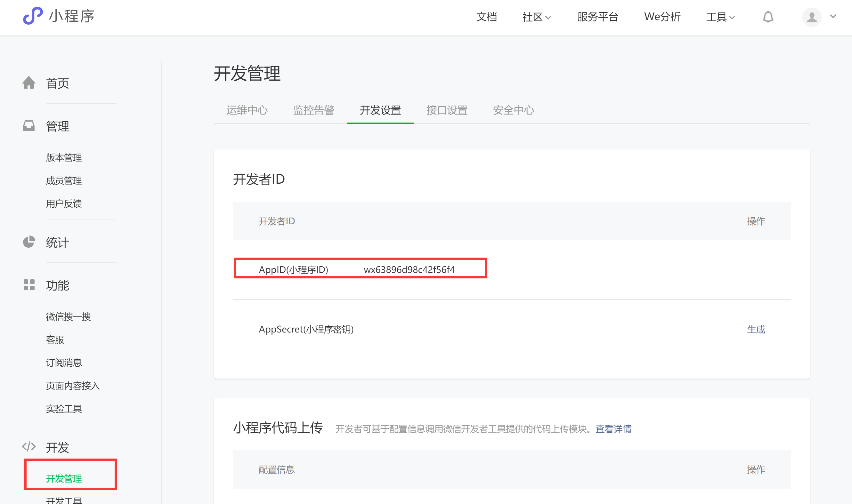
Task: Click the inbox icon beside 管理
Action: click(x=29, y=126)
